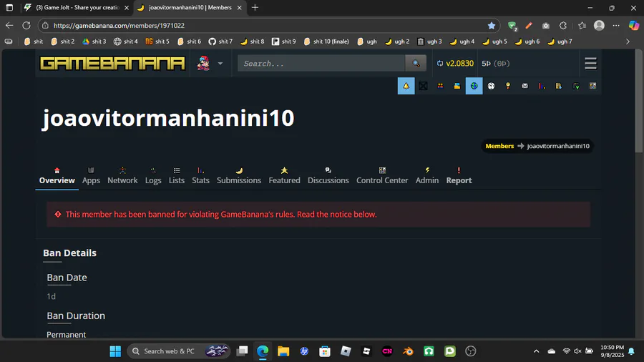644x362 pixels.
Task: Click the black crossed-box icon in toolbar
Action: pyautogui.click(x=423, y=86)
